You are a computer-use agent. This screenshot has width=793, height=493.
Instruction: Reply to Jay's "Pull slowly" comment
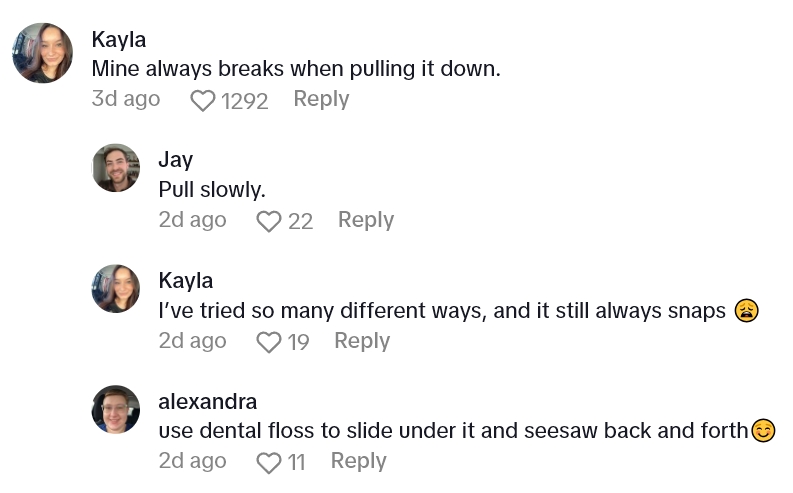pos(366,220)
